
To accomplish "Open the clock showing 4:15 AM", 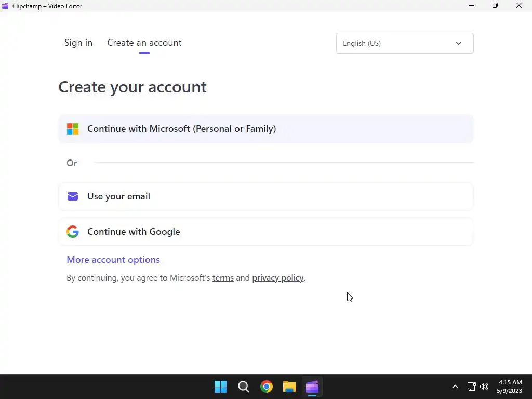I will pyautogui.click(x=510, y=387).
